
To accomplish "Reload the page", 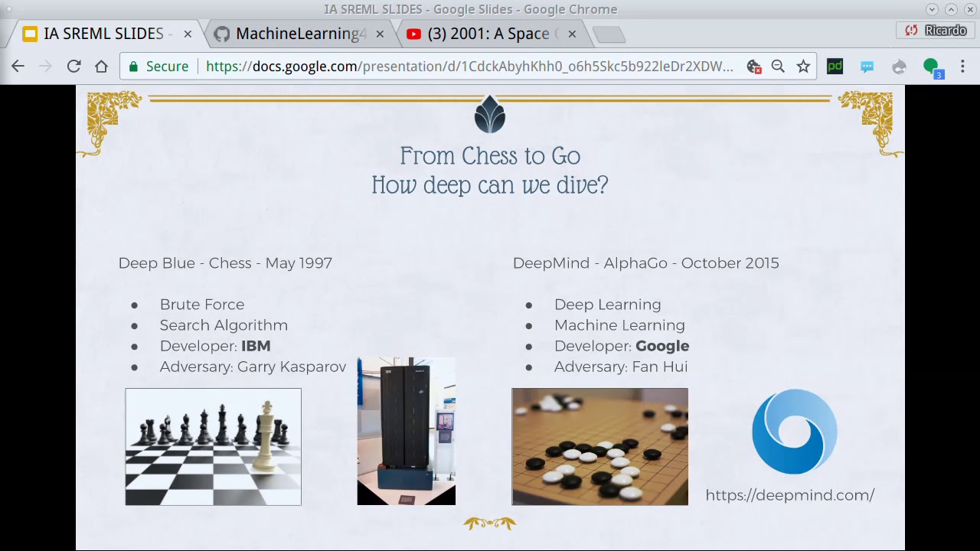I will (x=73, y=67).
